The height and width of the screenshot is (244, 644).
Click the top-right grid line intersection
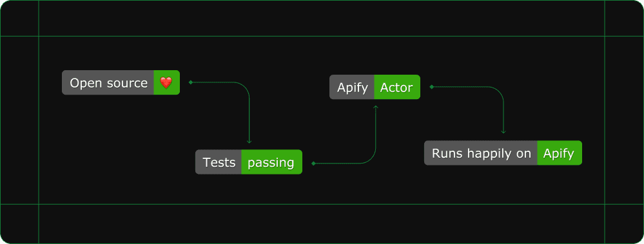pyautogui.click(x=605, y=36)
